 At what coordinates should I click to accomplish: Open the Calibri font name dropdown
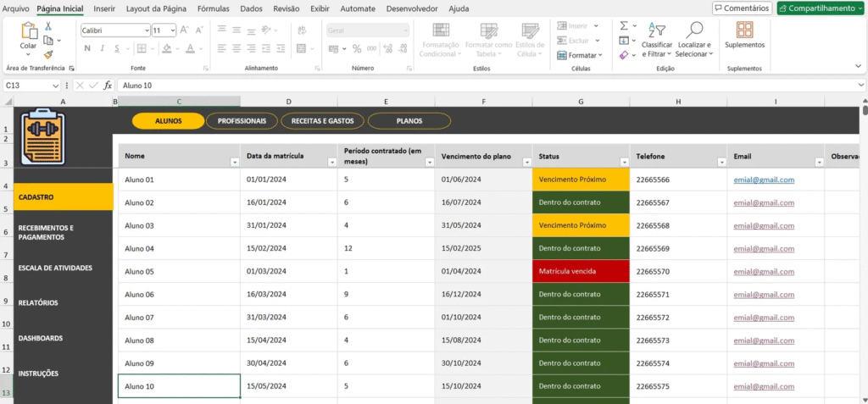tap(146, 30)
